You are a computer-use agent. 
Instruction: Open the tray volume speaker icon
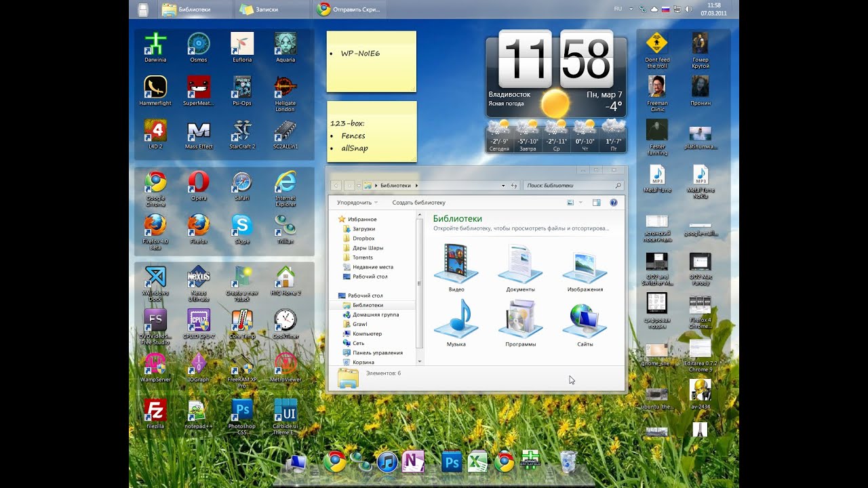pyautogui.click(x=688, y=9)
